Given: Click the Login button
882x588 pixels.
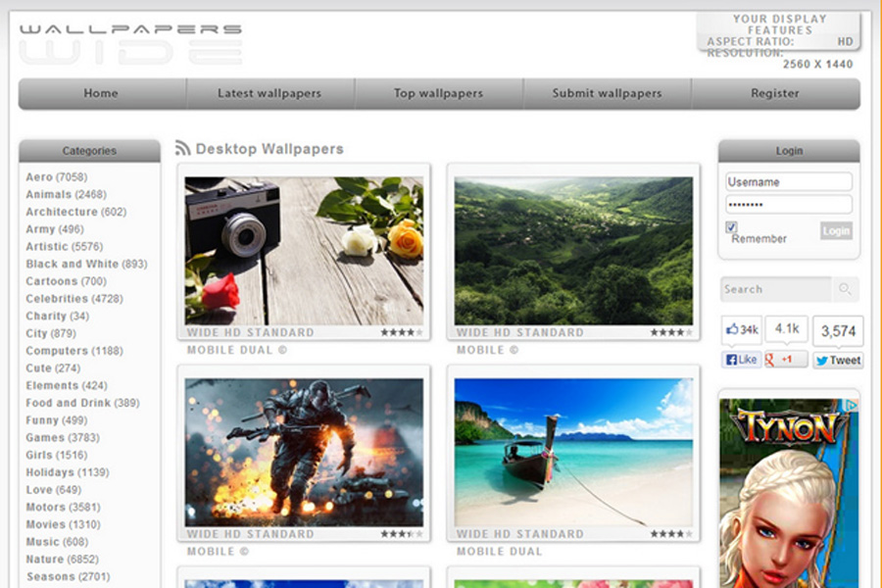Looking at the screenshot, I should (836, 230).
